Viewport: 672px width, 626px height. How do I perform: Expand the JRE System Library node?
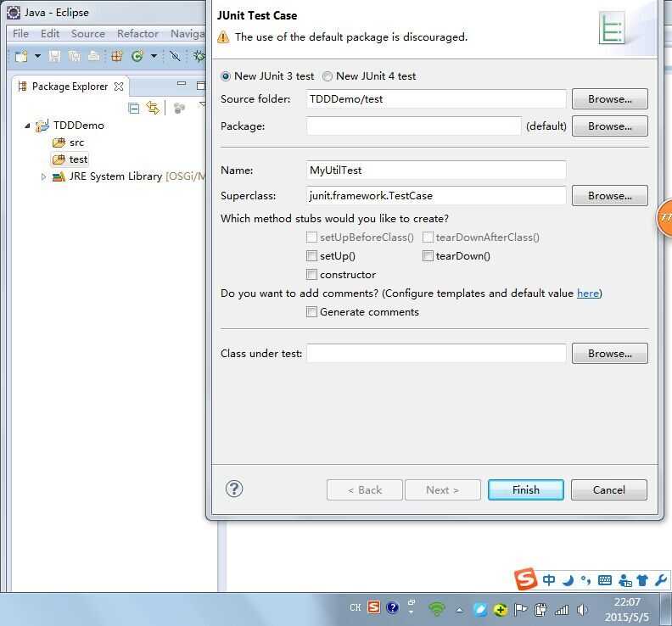43,176
